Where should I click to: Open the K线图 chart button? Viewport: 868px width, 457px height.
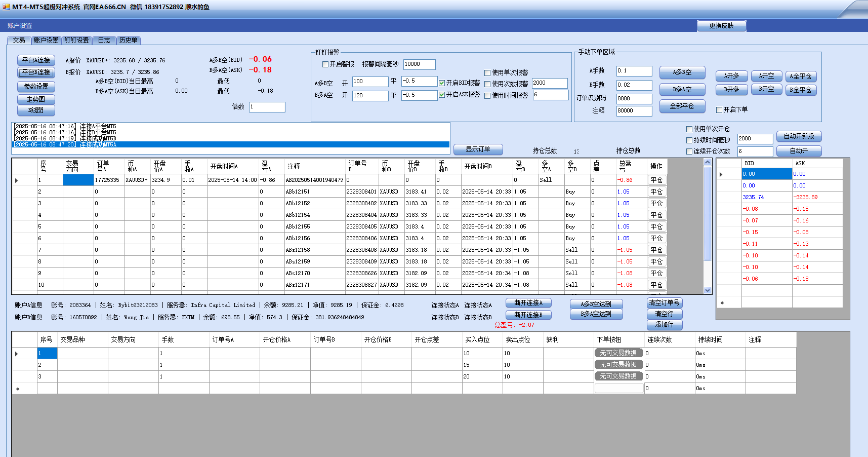[36, 110]
